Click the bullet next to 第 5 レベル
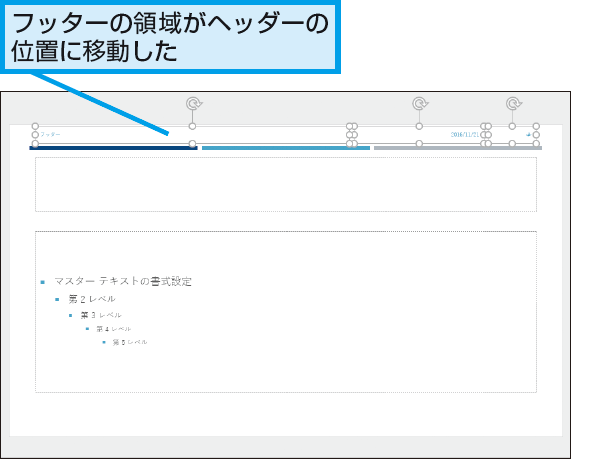Viewport: 600px width, 459px height. click(x=104, y=342)
